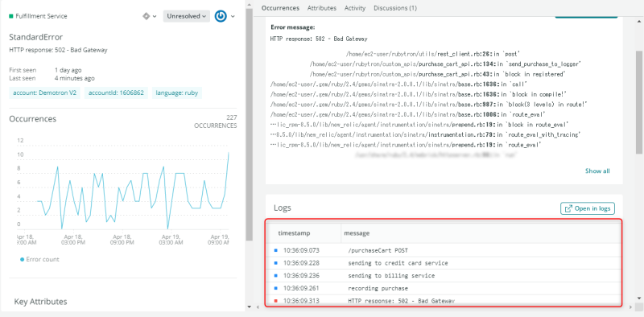Click the external link icon in Open in logs

pos(568,208)
